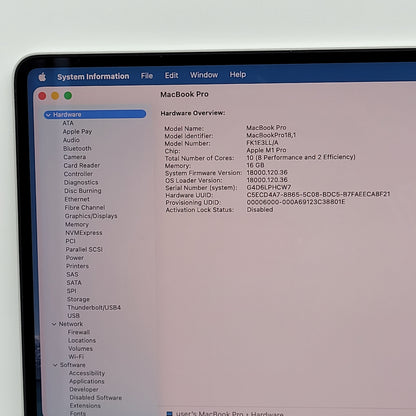416x416 pixels.
Task: Click the Hardware Overview heading
Action: pos(193,113)
